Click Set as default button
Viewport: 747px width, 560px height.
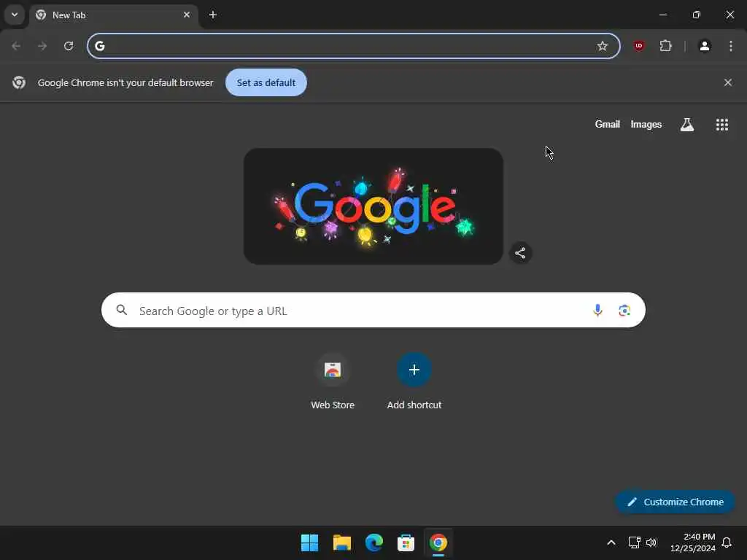(266, 82)
